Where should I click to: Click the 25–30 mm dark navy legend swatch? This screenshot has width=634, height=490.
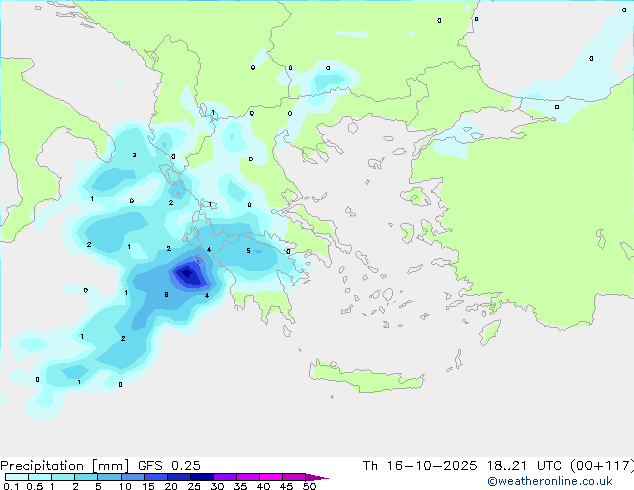[x=201, y=477]
